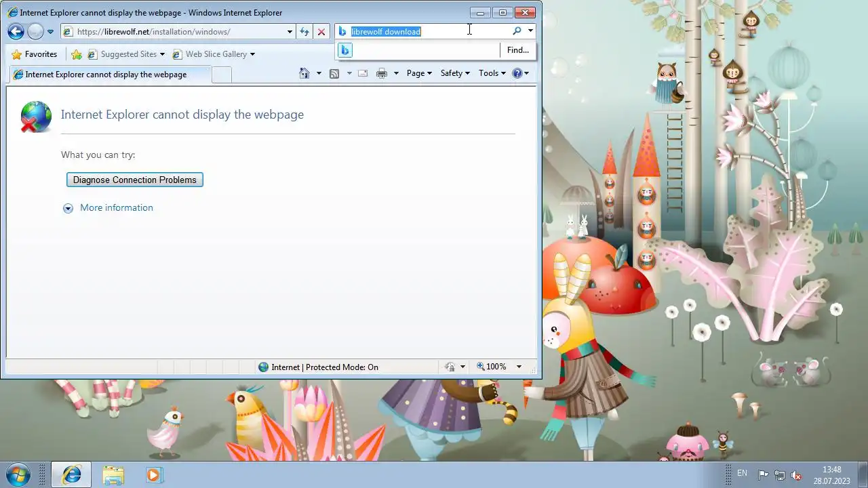Open the Help question-mark menu
Viewport: 868px width, 488px height.
521,73
